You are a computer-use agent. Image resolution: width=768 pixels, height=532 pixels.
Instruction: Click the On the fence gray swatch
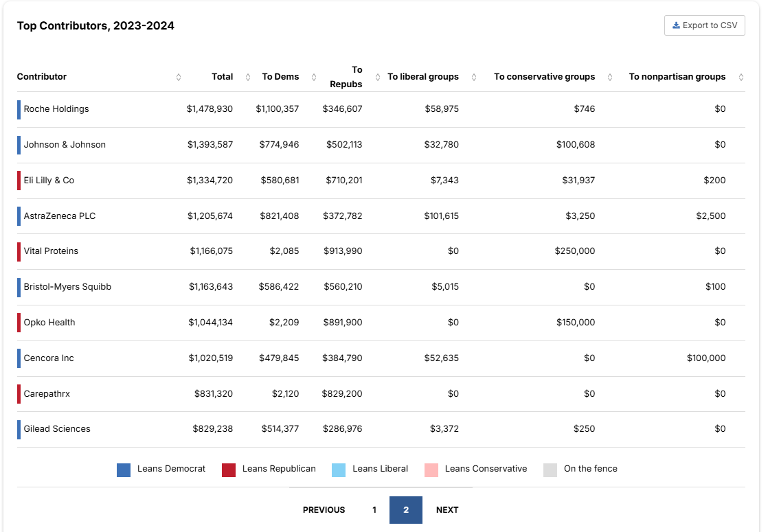(550, 470)
